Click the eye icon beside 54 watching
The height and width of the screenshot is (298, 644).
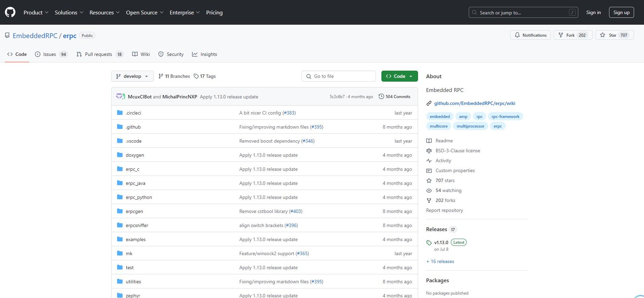[x=429, y=190]
